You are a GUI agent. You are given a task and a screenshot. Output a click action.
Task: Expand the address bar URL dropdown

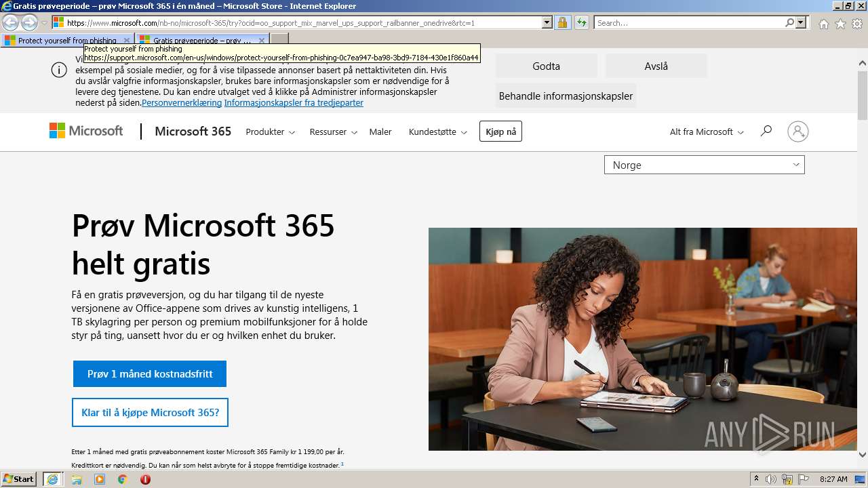coord(547,22)
